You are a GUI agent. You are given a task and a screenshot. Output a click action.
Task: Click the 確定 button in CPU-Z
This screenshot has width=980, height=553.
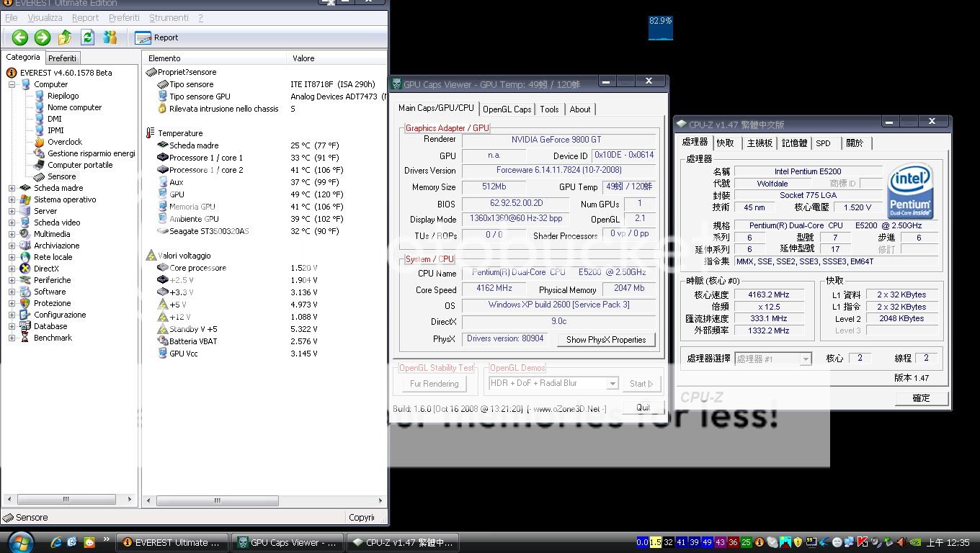click(x=921, y=398)
